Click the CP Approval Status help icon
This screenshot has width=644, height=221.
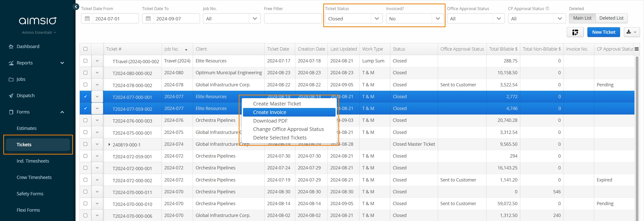tap(547, 8)
